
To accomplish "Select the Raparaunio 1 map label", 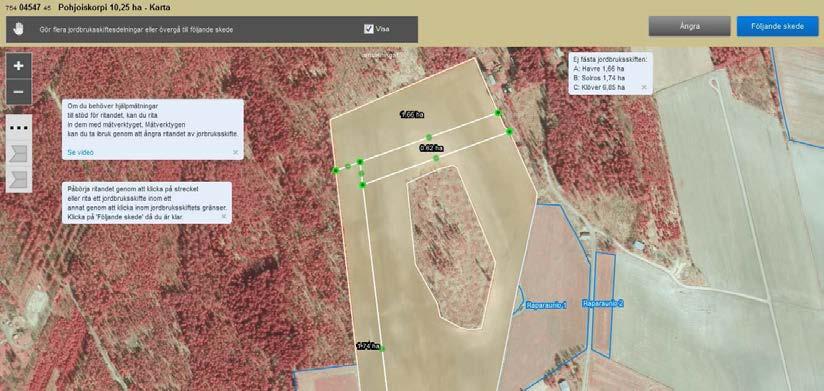I will tap(547, 305).
